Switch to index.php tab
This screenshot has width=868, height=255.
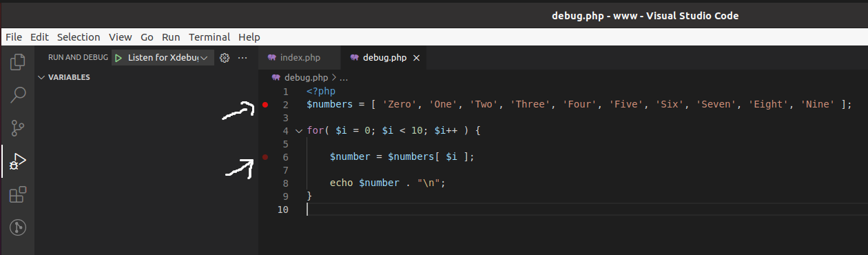(x=300, y=58)
